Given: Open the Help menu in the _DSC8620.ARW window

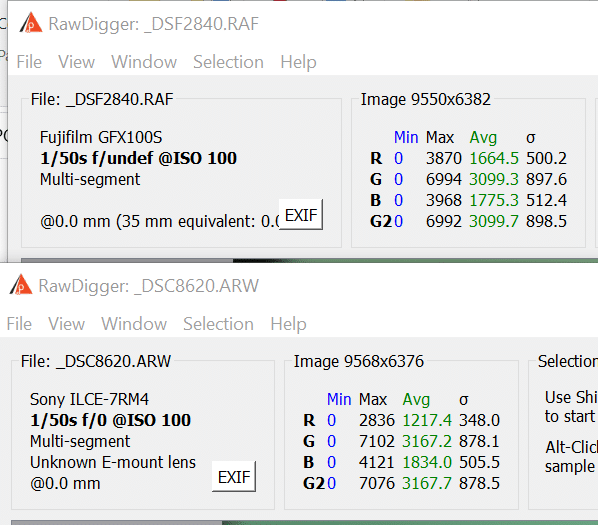Looking at the screenshot, I should tap(288, 324).
